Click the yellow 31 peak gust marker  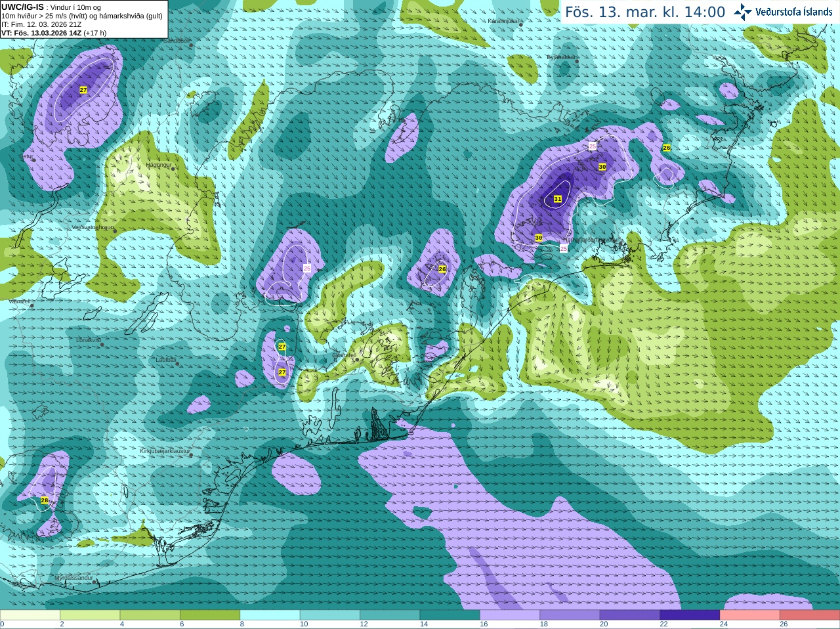tap(558, 199)
